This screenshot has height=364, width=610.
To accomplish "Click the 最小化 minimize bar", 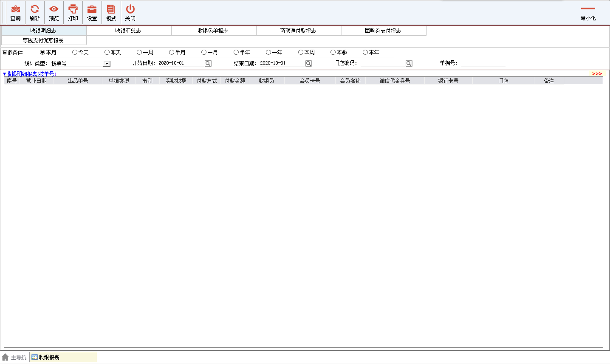I will pyautogui.click(x=588, y=8).
